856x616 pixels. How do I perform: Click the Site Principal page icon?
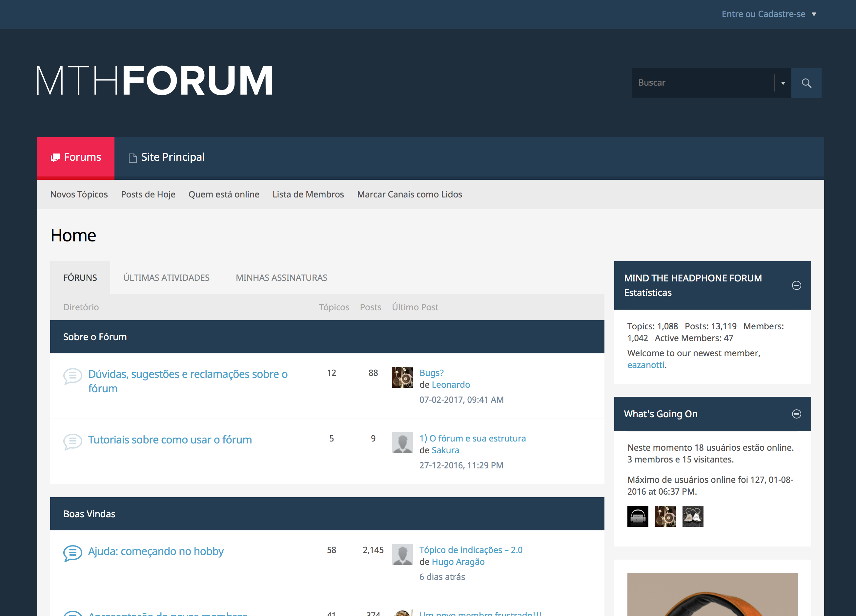132,158
